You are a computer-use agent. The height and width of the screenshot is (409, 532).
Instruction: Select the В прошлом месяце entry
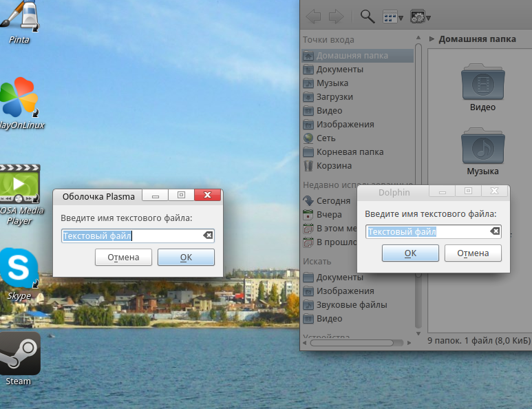point(330,242)
